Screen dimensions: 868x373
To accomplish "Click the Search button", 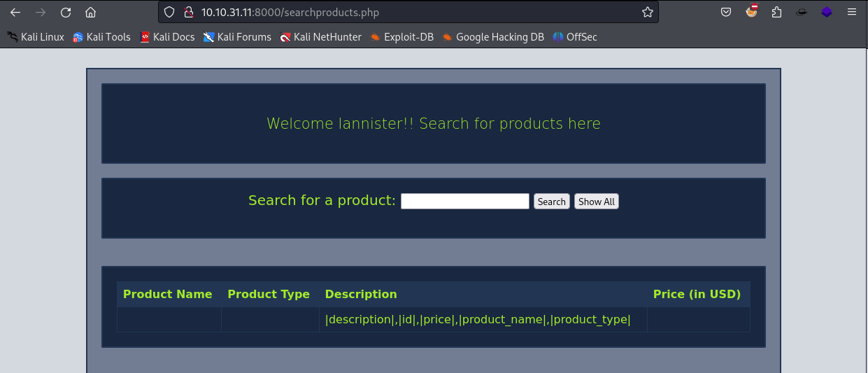I will 551,202.
